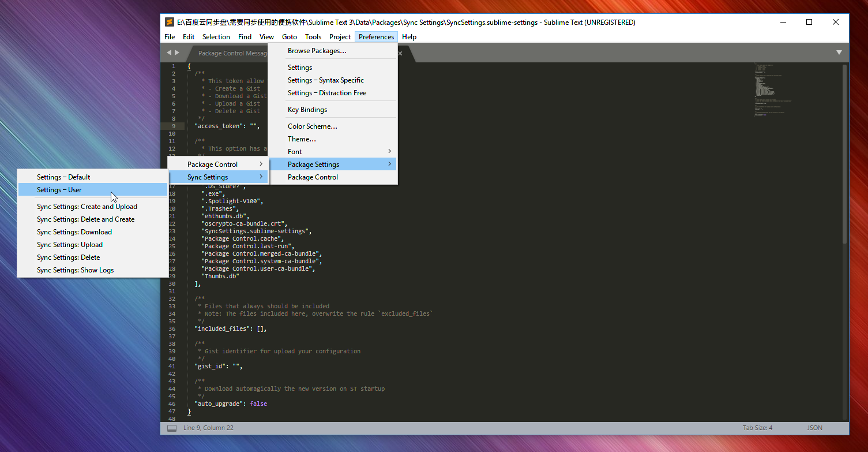
Task: Close the Package Control Messages tab
Action: tap(399, 52)
